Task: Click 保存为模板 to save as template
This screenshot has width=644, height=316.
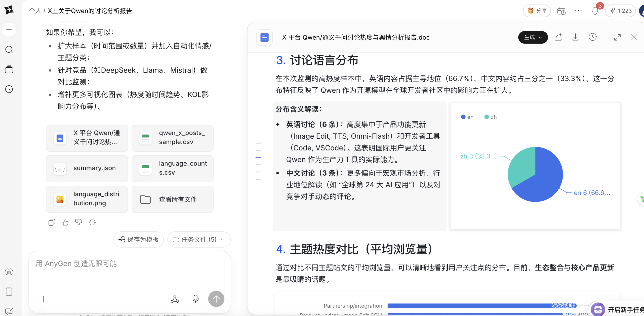Action: pyautogui.click(x=138, y=239)
